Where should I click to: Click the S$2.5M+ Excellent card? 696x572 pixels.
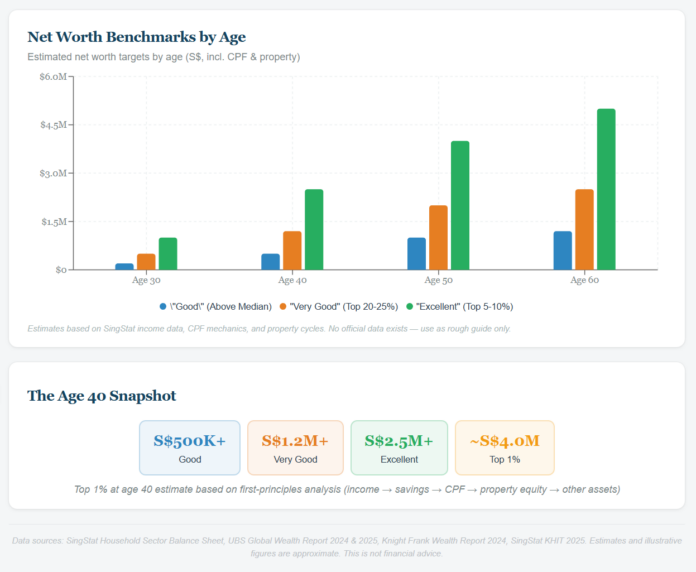[399, 447]
